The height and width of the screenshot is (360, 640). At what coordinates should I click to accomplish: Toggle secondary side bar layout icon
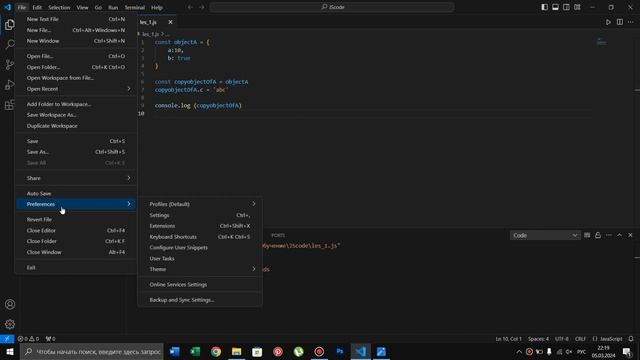[x=567, y=7]
